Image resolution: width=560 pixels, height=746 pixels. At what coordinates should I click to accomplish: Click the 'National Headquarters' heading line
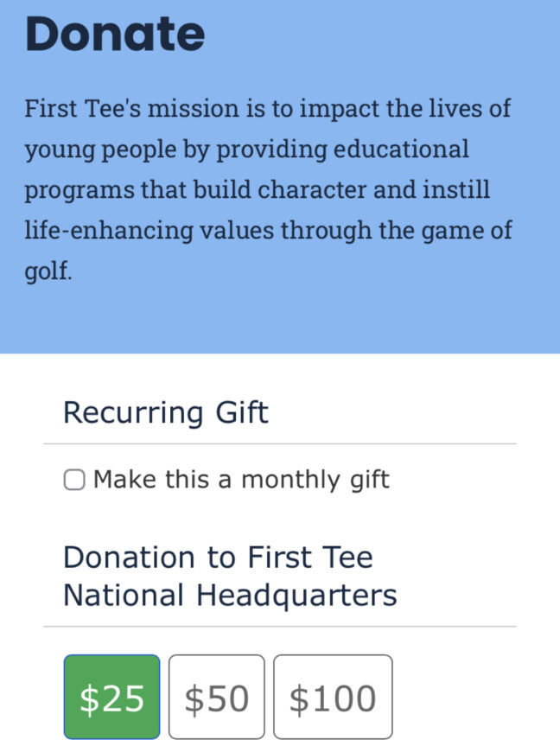230,596
